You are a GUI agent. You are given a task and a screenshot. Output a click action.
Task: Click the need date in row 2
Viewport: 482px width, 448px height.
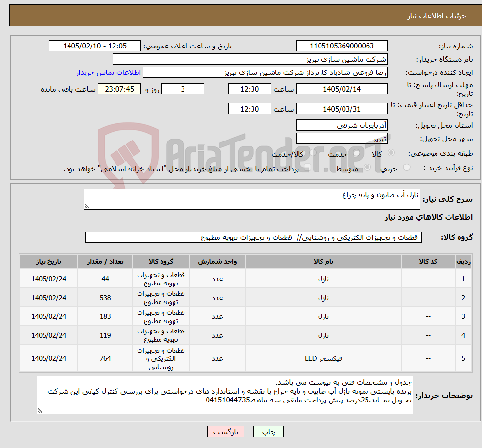pos(48,298)
